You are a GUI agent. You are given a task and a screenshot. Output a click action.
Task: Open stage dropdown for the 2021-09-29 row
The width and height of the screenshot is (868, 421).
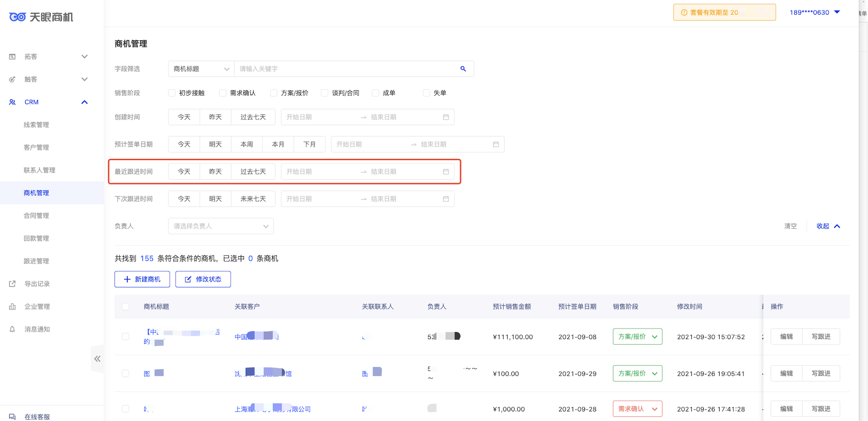click(x=637, y=373)
